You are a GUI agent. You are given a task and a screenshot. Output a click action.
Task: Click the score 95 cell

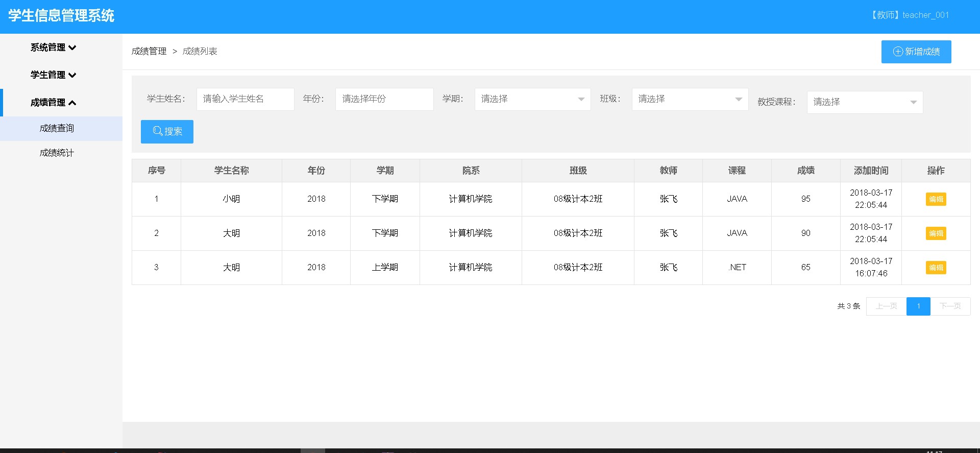(805, 199)
